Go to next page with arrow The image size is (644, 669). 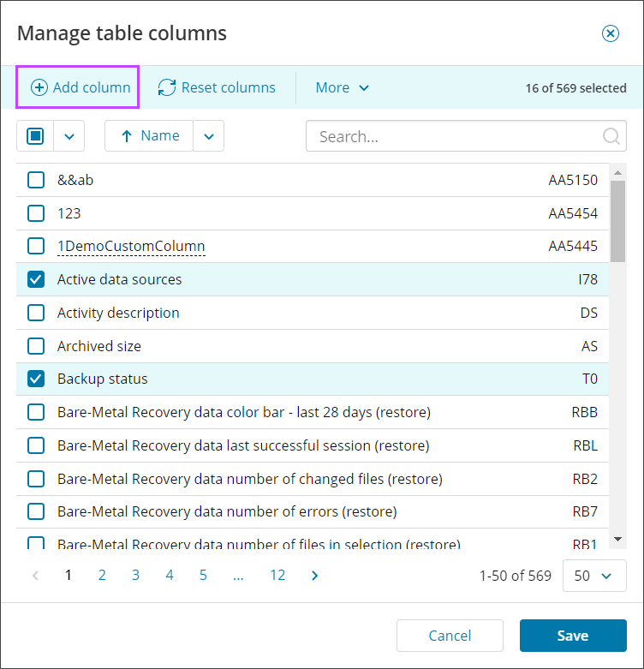tap(315, 576)
